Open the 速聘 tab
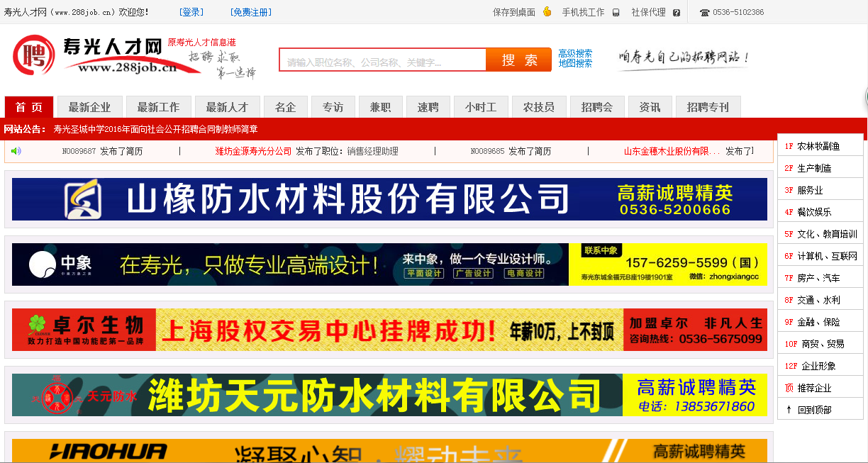The height and width of the screenshot is (463, 868). [x=428, y=107]
